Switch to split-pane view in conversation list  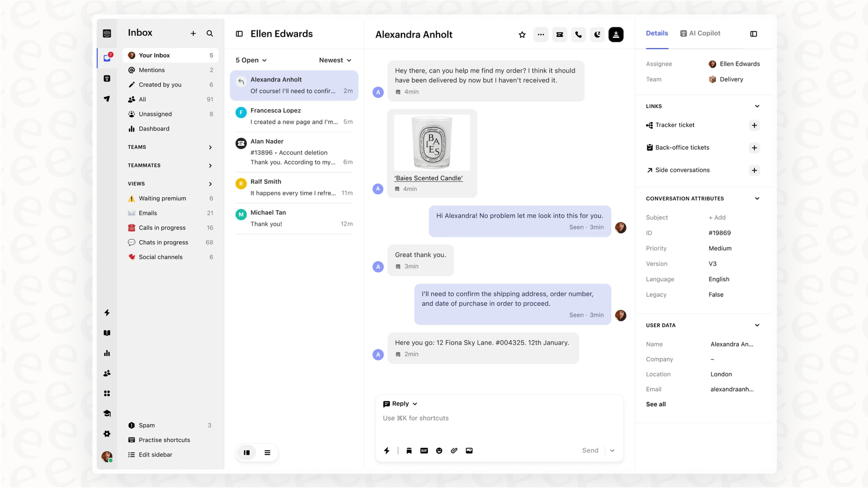click(x=246, y=452)
